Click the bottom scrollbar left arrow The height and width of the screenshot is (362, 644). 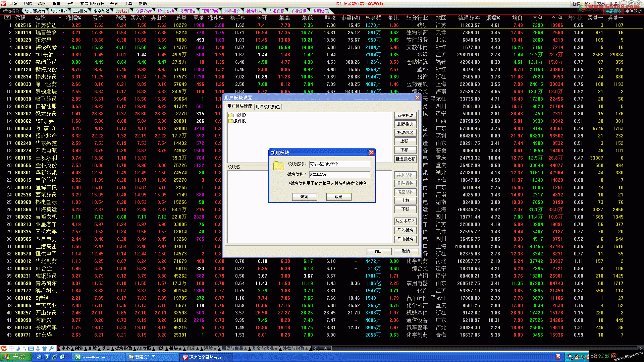coord(316,348)
